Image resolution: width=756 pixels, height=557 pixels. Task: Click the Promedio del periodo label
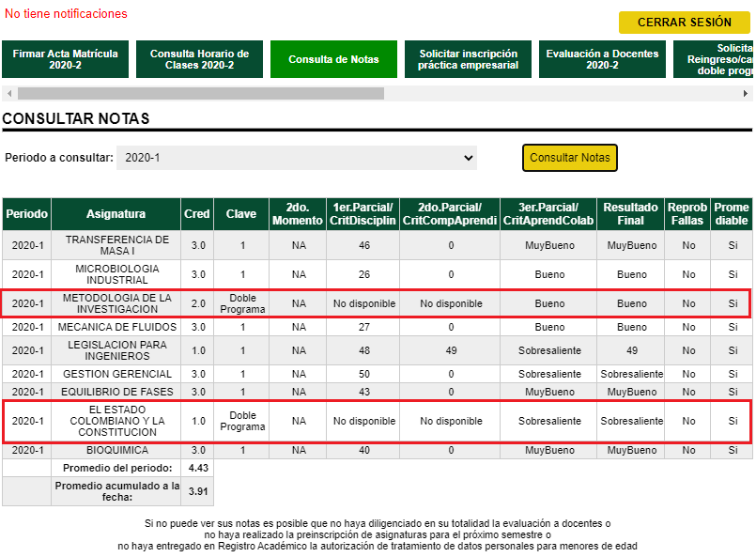click(117, 468)
